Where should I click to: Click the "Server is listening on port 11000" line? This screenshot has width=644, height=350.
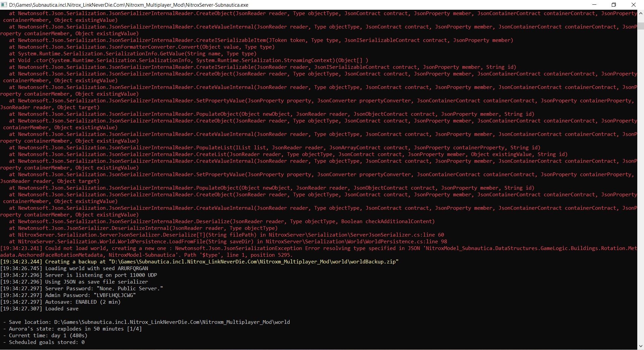(x=101, y=275)
